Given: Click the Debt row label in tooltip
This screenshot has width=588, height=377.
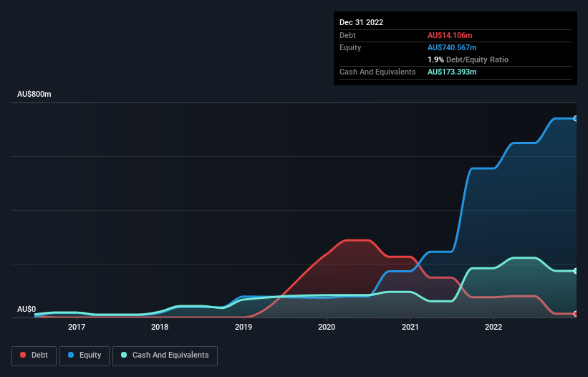Looking at the screenshot, I should point(347,35).
